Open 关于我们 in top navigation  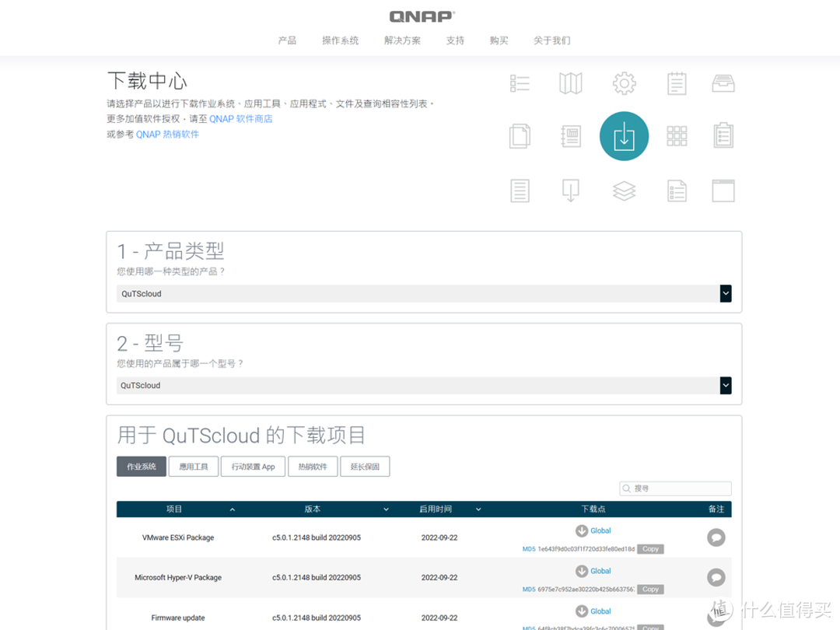point(551,40)
